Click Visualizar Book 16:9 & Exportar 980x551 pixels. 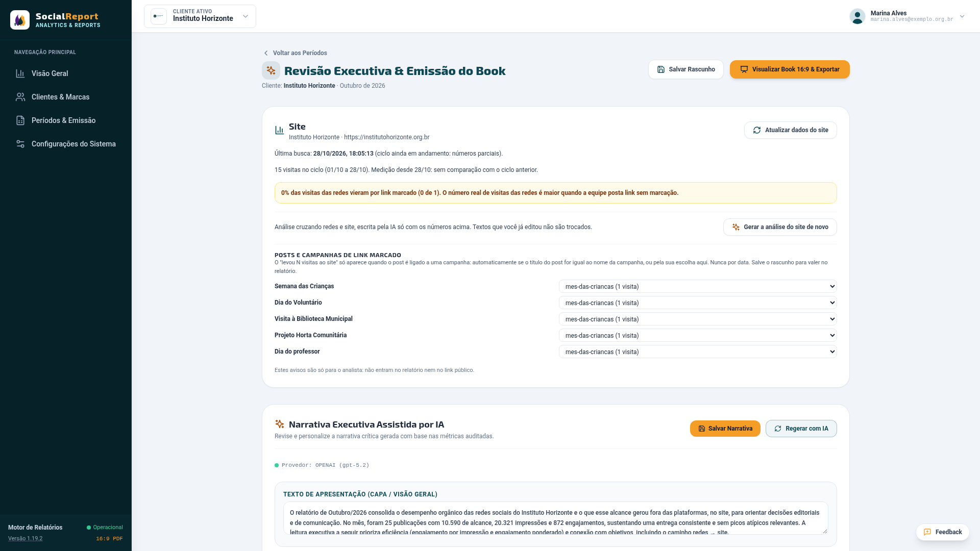tap(790, 69)
